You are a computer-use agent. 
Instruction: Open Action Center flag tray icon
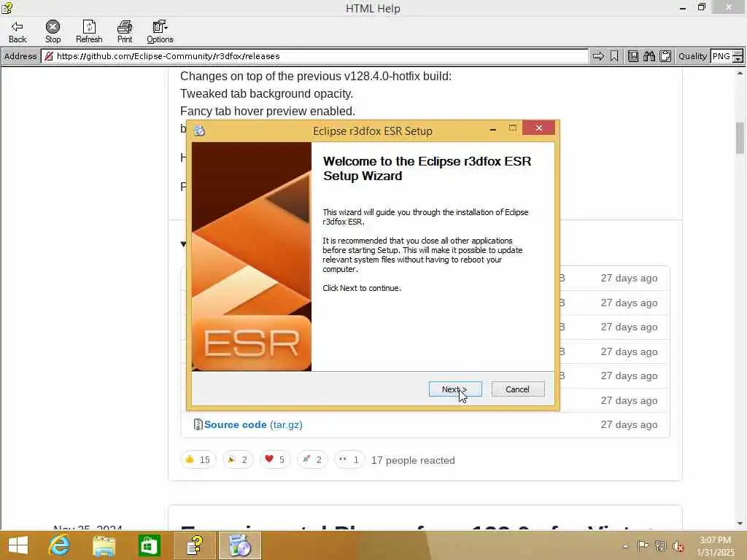(x=643, y=545)
